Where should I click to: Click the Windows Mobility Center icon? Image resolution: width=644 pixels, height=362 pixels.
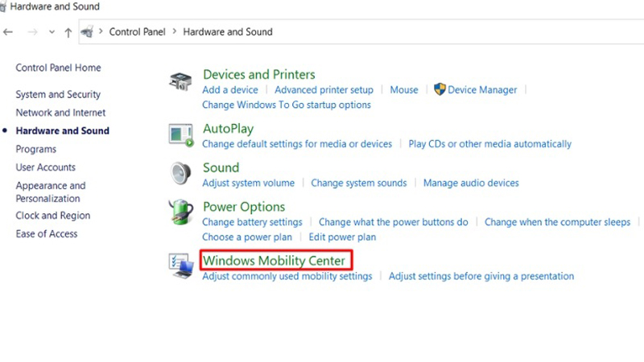[x=180, y=265]
